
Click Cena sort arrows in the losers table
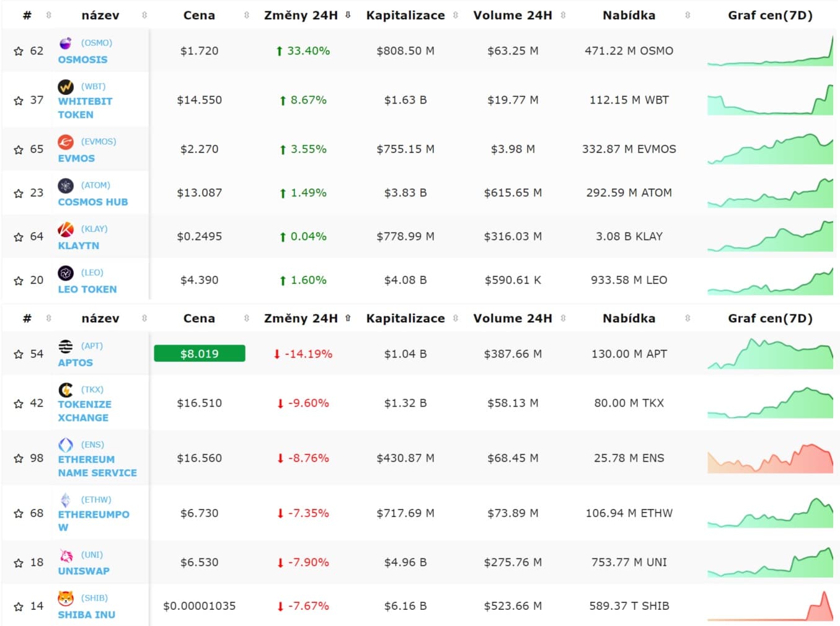(247, 319)
